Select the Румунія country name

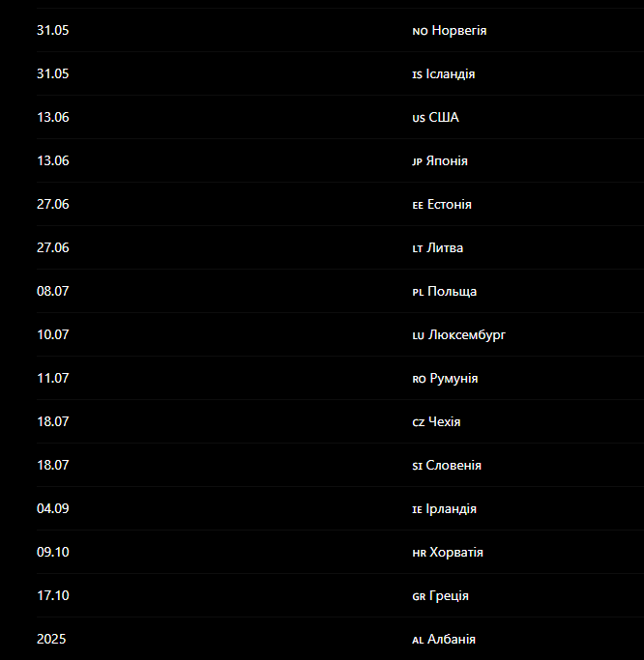point(454,379)
